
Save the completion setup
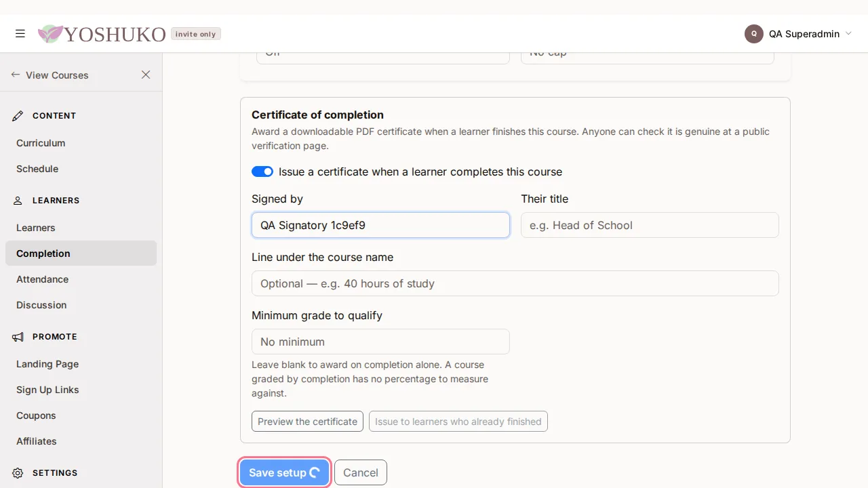(284, 473)
